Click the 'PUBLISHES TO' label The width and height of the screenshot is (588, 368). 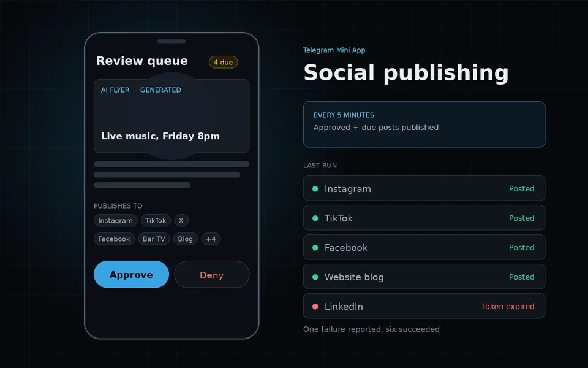118,206
